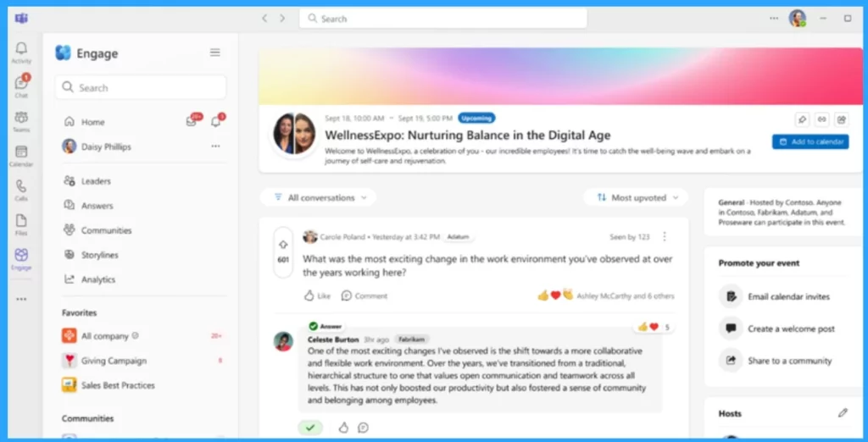
Task: Open more options next to Daisy Phillips
Action: [x=216, y=146]
